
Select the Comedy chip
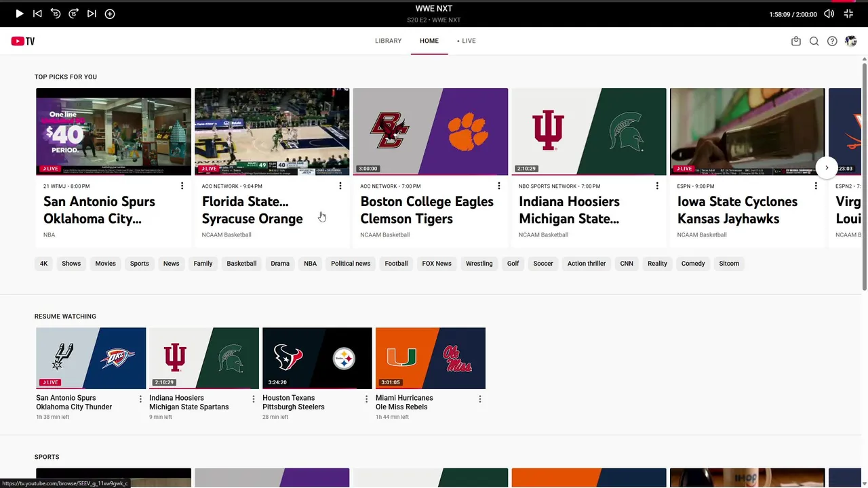[693, 264]
